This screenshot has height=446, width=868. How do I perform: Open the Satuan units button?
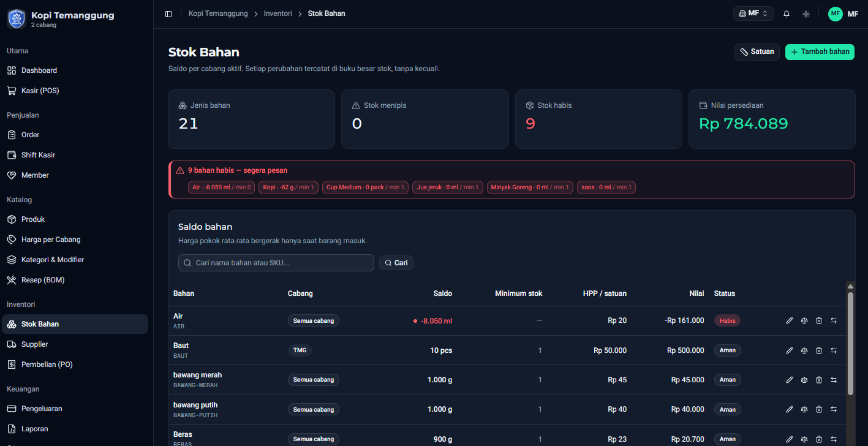click(757, 52)
